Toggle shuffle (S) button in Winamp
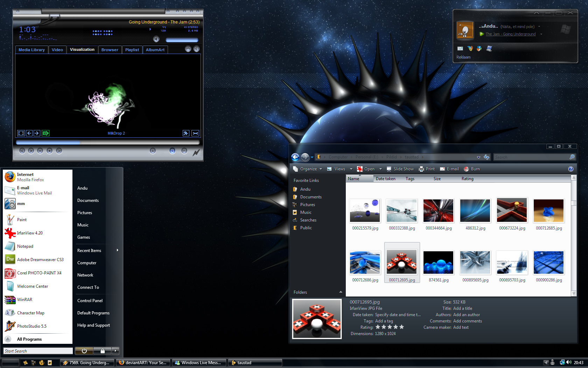 (x=172, y=151)
